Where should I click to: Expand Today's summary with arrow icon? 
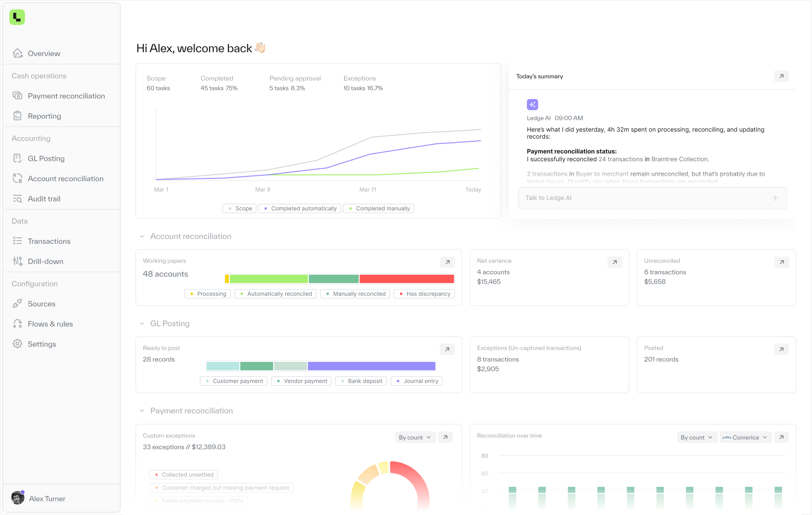(x=781, y=76)
